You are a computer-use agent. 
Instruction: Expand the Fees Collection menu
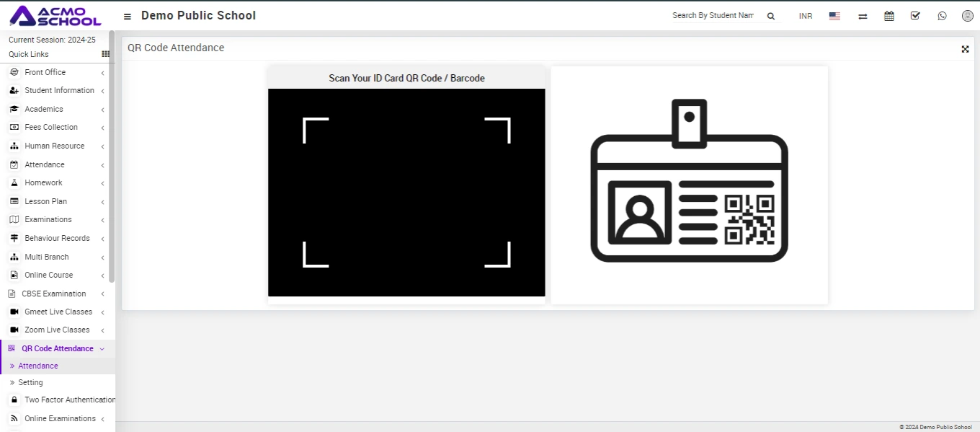coord(50,128)
